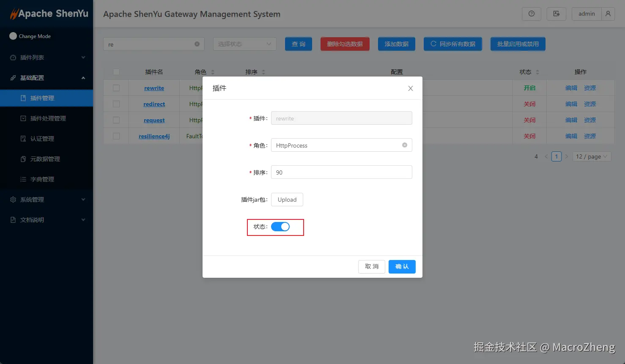Open the request plugin link
Viewport: 625px width, 364px height.
click(x=154, y=120)
